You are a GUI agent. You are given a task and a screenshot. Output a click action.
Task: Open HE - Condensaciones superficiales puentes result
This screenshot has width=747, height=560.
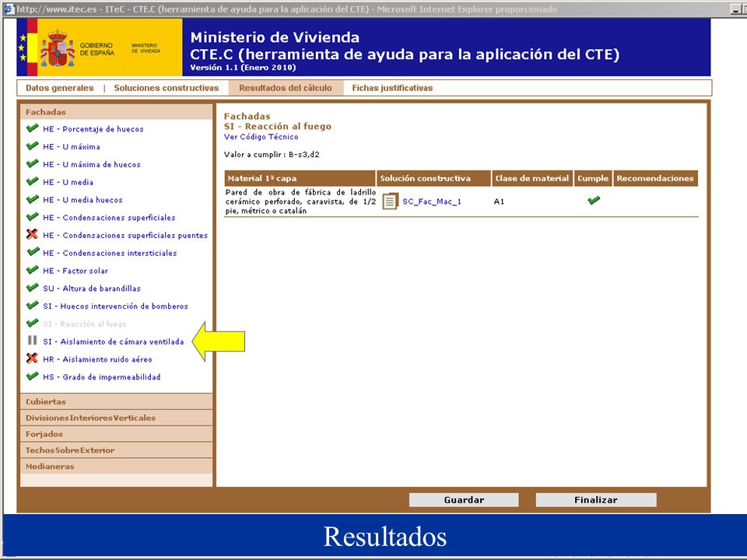125,235
